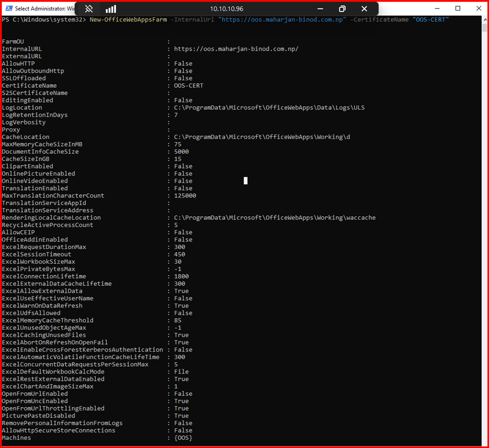The width and height of the screenshot is (489, 448).
Task: Click the "OOS-CERT" string in the command line
Action: pos(430,20)
